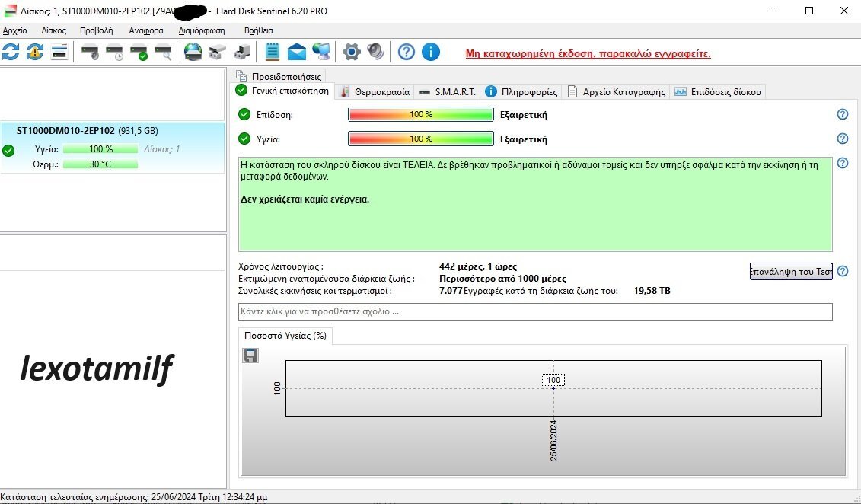Click the help icon beside green status text
This screenshot has width=861, height=504.
(x=842, y=163)
